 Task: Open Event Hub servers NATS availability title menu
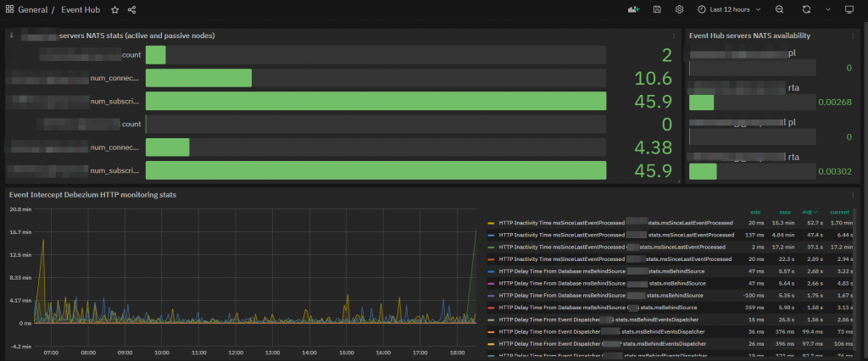point(749,36)
